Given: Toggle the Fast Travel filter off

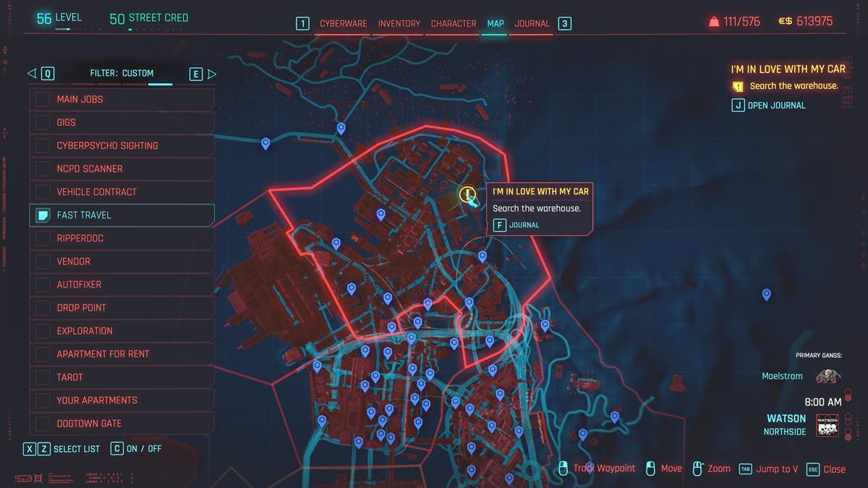Looking at the screenshot, I should point(43,215).
